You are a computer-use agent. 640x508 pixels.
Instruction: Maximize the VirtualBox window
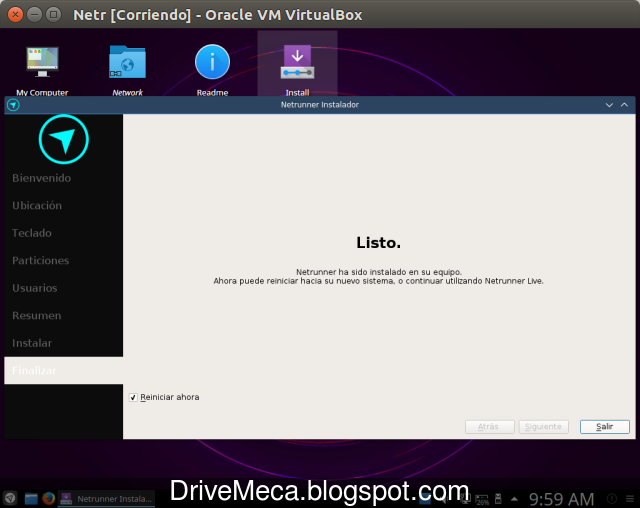[53, 15]
